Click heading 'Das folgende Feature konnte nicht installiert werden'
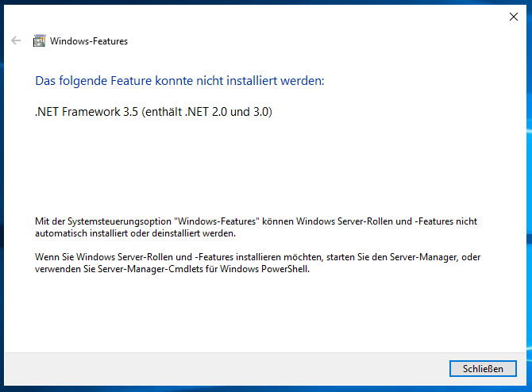The height and width of the screenshot is (392, 532). coord(179,81)
